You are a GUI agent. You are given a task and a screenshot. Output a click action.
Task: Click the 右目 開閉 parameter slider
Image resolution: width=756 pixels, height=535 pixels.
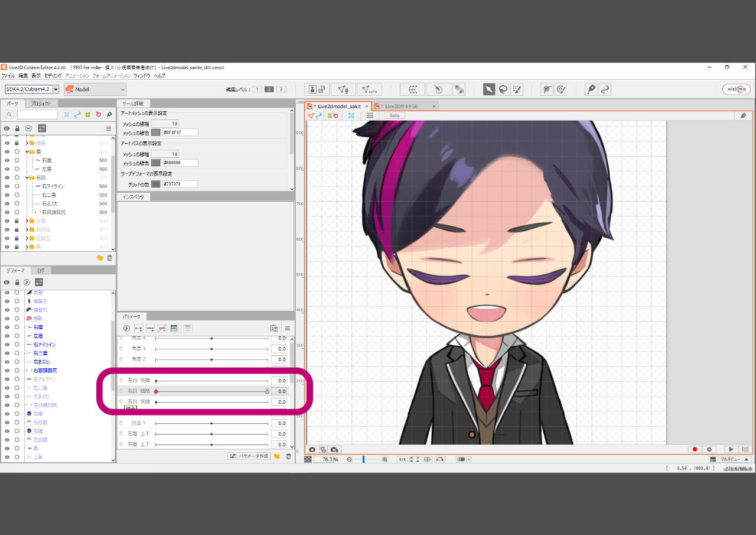pos(211,391)
